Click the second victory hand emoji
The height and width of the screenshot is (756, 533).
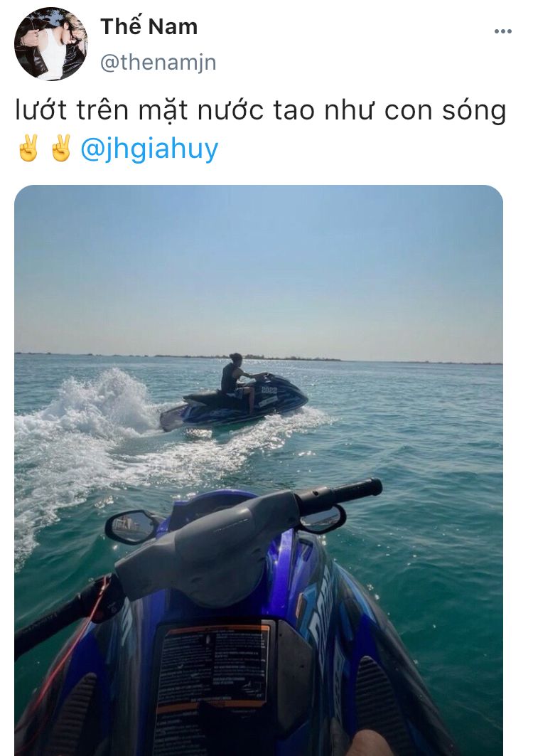pos(60,148)
